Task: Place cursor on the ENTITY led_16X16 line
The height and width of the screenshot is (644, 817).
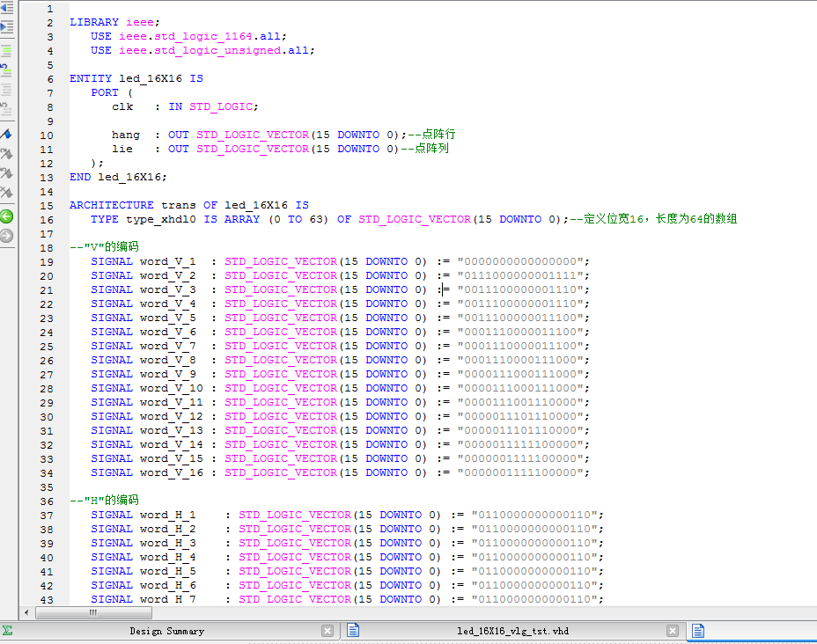Action: (132, 78)
